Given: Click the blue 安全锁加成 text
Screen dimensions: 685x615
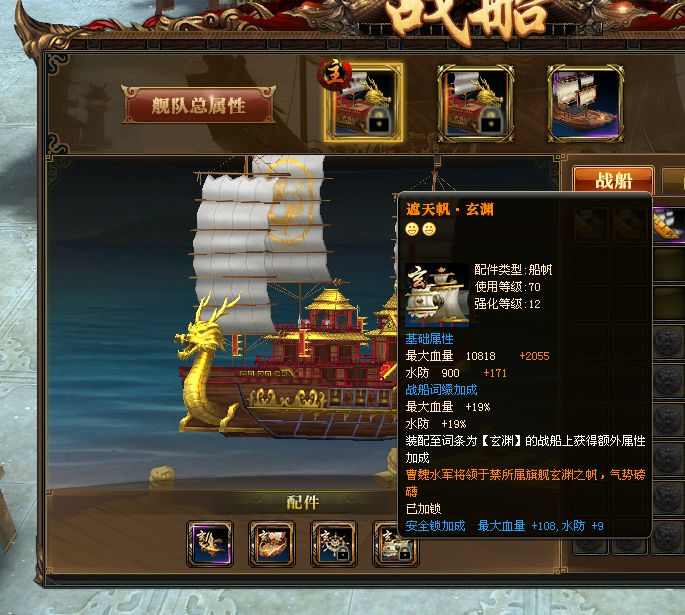Looking at the screenshot, I should [x=435, y=525].
